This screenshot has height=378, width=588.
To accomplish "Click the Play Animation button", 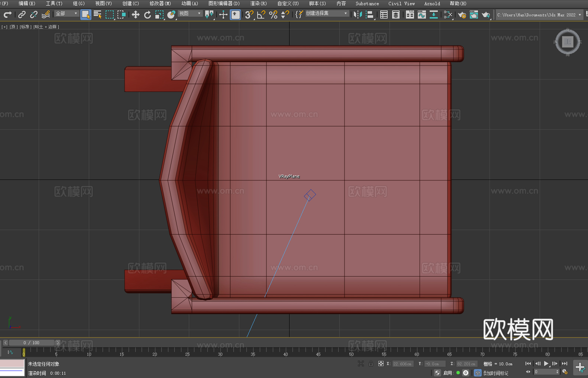I will 546,364.
